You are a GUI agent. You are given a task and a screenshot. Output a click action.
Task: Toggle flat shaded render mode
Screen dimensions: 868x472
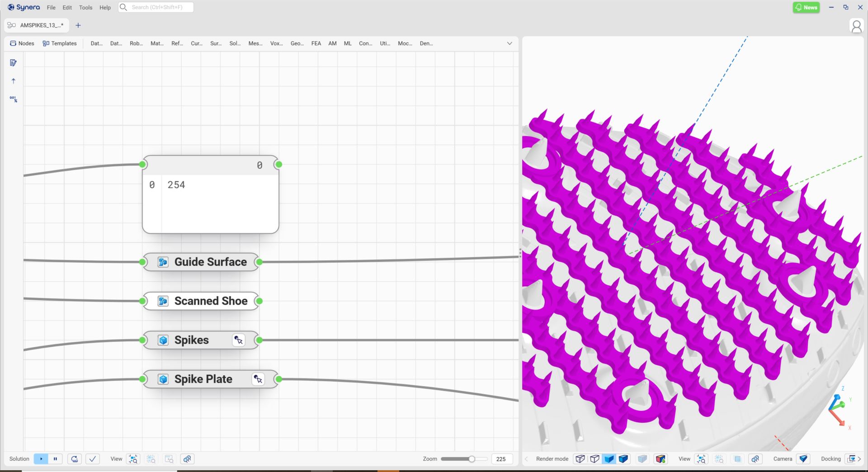[x=609, y=459]
